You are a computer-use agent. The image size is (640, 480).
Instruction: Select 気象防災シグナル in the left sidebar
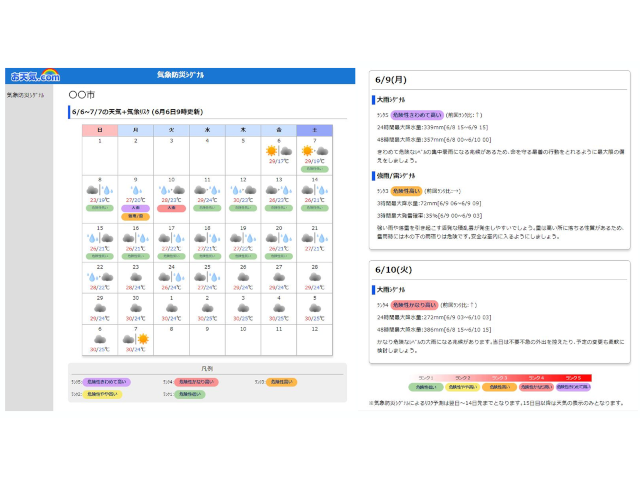(x=26, y=94)
